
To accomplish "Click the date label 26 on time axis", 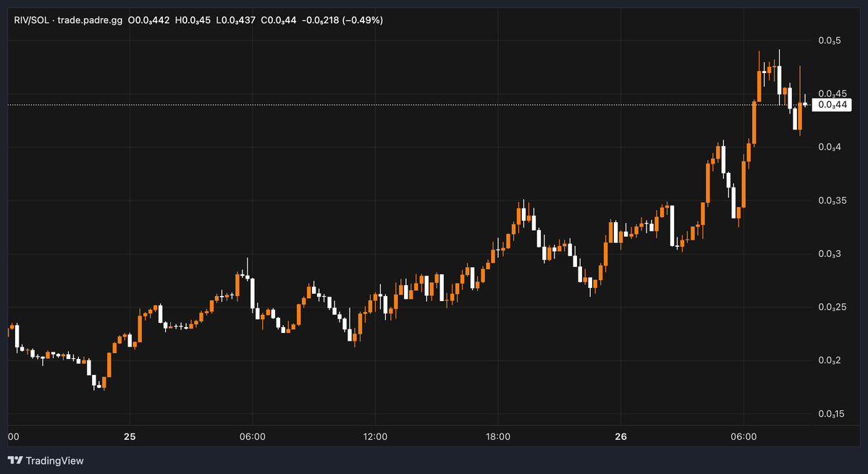I will (621, 437).
